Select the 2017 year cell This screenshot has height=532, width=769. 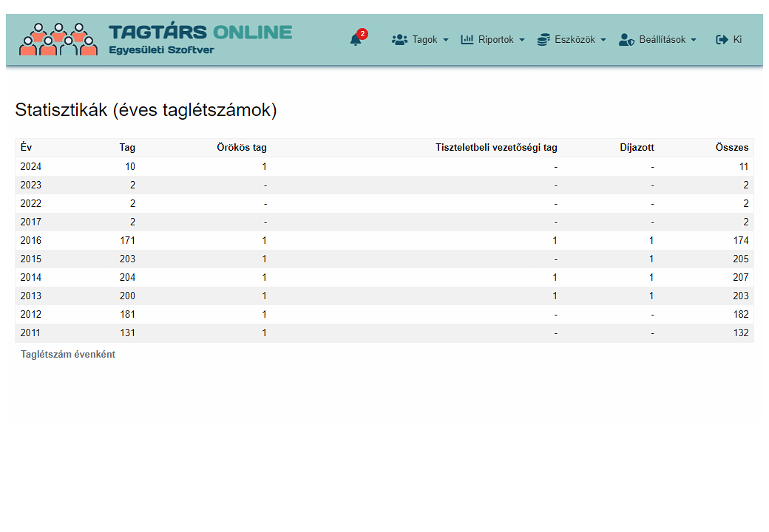pyautogui.click(x=31, y=222)
